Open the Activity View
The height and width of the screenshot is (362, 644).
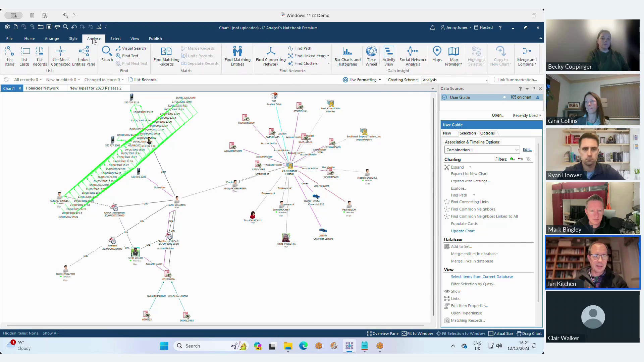tap(389, 56)
